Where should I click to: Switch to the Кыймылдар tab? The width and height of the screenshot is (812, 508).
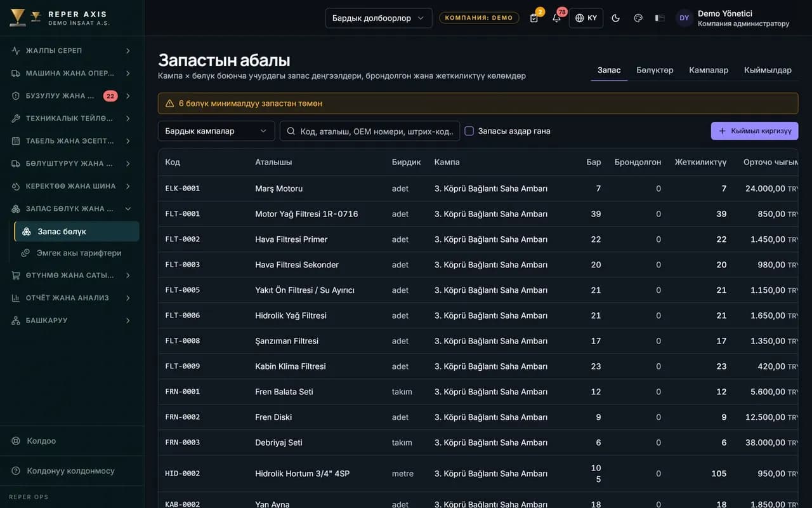[x=768, y=70]
